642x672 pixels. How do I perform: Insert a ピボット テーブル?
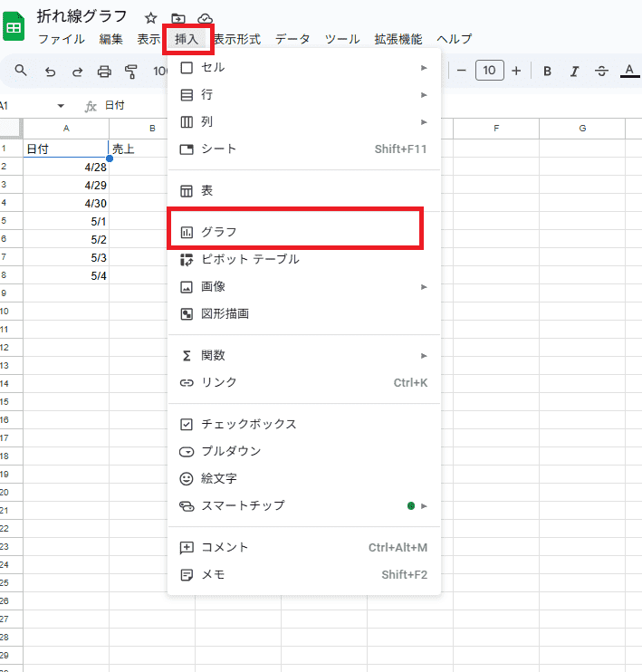click(304, 259)
